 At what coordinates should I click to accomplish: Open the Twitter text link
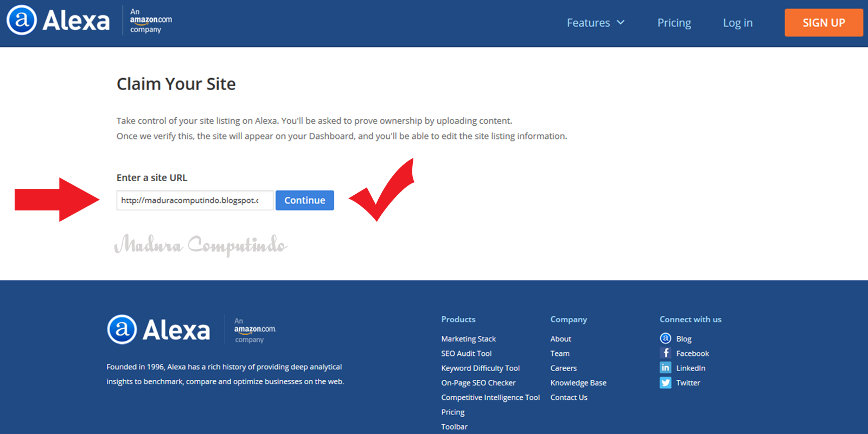(x=688, y=382)
